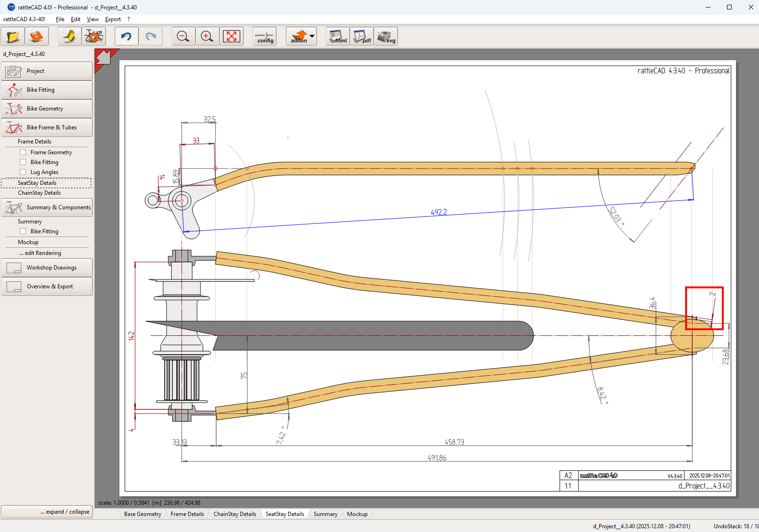Click the undo arrow icon

pos(126,37)
